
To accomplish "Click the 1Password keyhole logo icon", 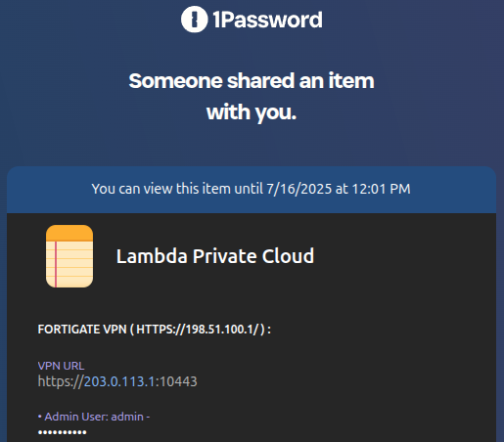I will pos(194,20).
